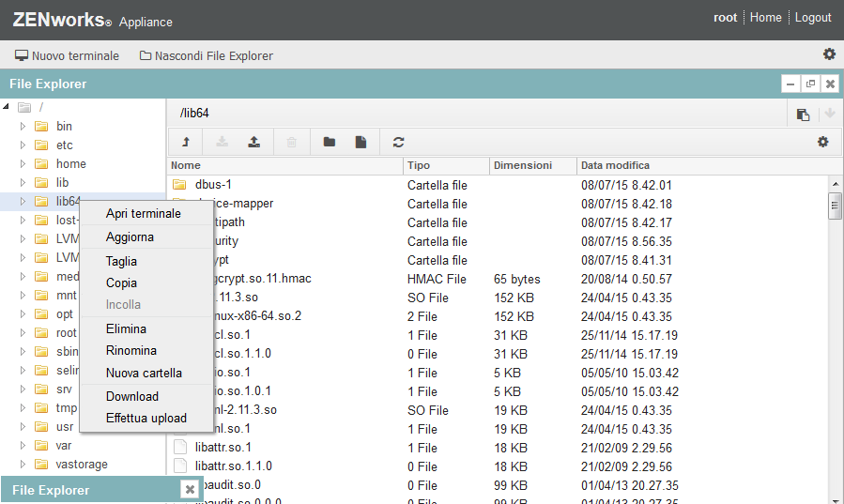Click the upload icon in file toolbar
Screen dimensions: 844x504
coord(253,142)
